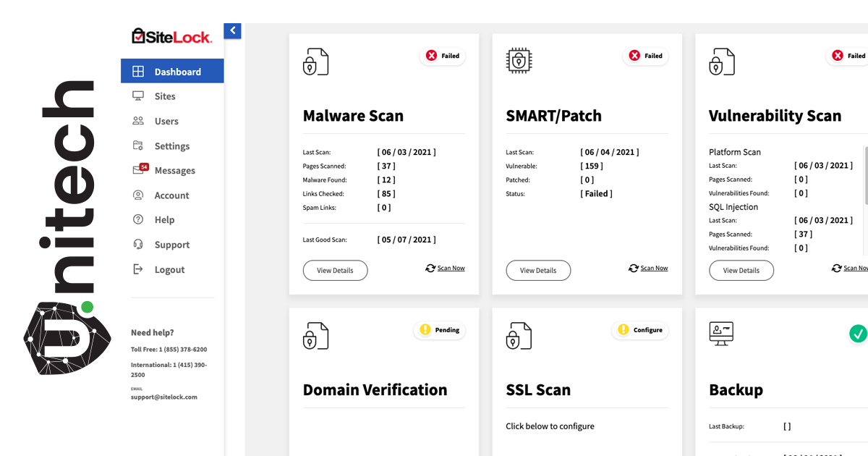The image size is (868, 456).
Task: Click the Malware Scan file-lock icon
Action: pos(315,62)
